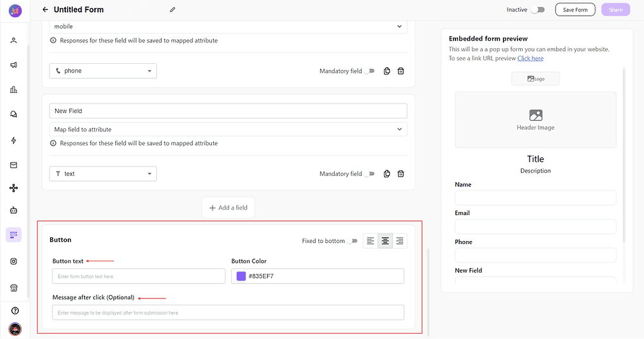Click the Name field in form preview
This screenshot has height=339, width=644.
coord(536,198)
